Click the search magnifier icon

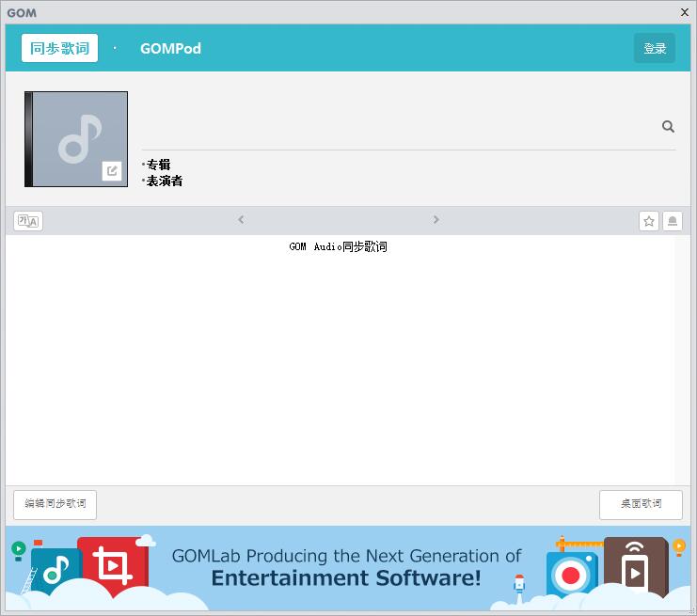click(x=668, y=127)
